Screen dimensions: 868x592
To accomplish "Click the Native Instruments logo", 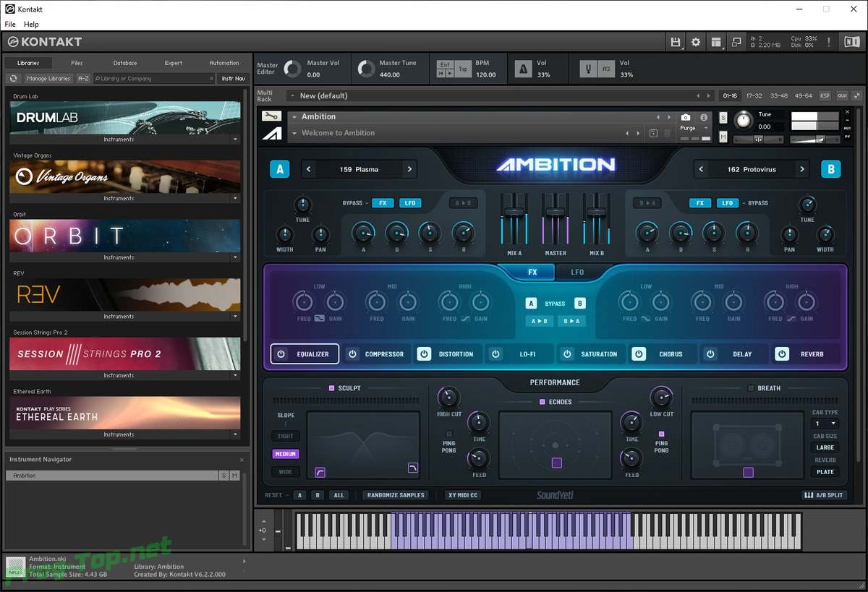I will coord(852,42).
